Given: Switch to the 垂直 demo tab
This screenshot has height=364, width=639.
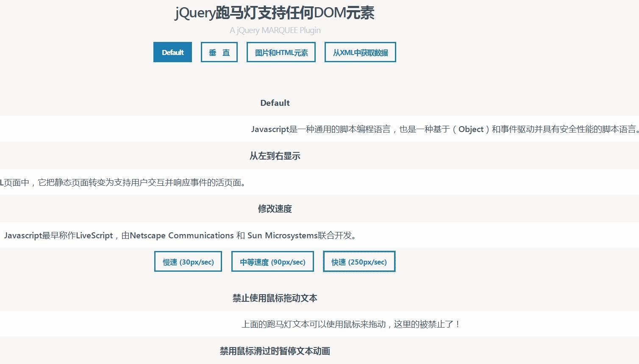Looking at the screenshot, I should pyautogui.click(x=219, y=52).
